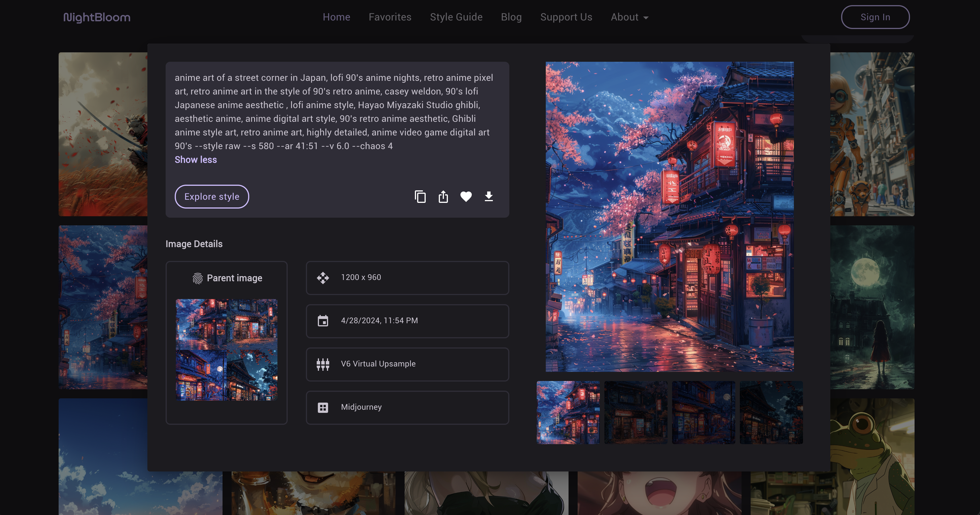
Task: Copy the prompt with the copy icon
Action: pyautogui.click(x=420, y=197)
